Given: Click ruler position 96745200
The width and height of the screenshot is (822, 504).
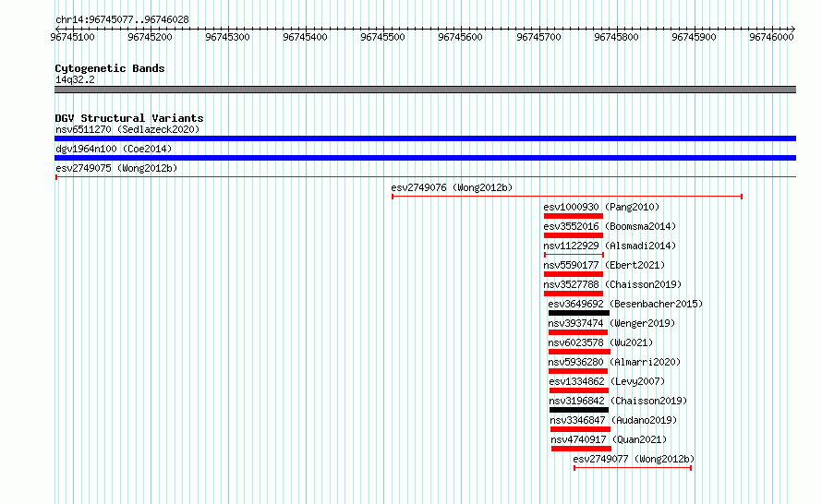Looking at the screenshot, I should [x=150, y=37].
